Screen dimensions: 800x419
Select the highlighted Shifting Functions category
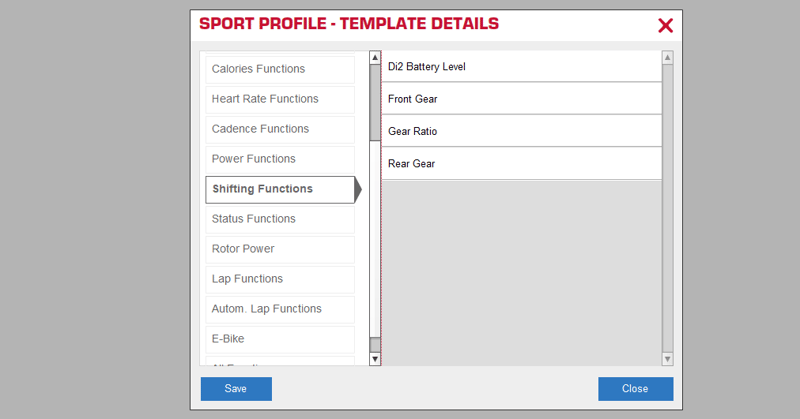point(280,189)
